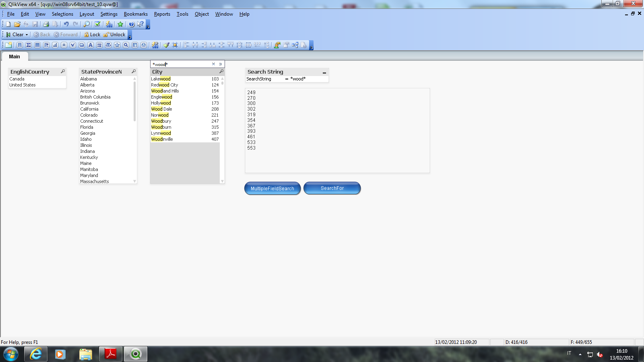Screen dimensions: 644x362
Task: Activate the What's This help cursor icon
Action: 140,24
